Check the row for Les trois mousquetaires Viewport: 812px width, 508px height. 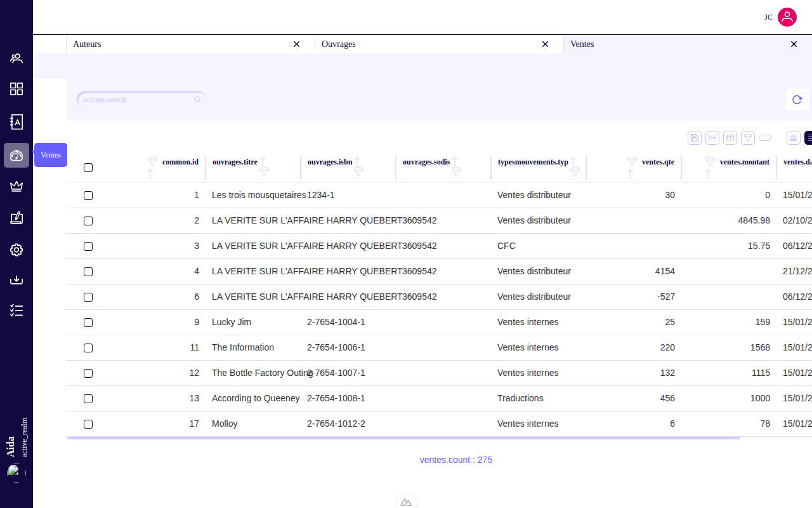point(88,196)
